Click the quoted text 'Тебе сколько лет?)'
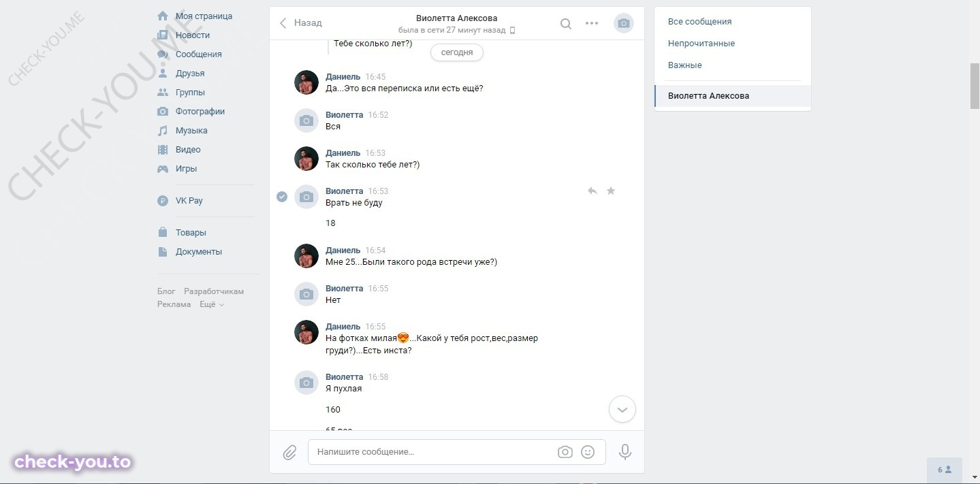Image resolution: width=980 pixels, height=484 pixels. 373,44
